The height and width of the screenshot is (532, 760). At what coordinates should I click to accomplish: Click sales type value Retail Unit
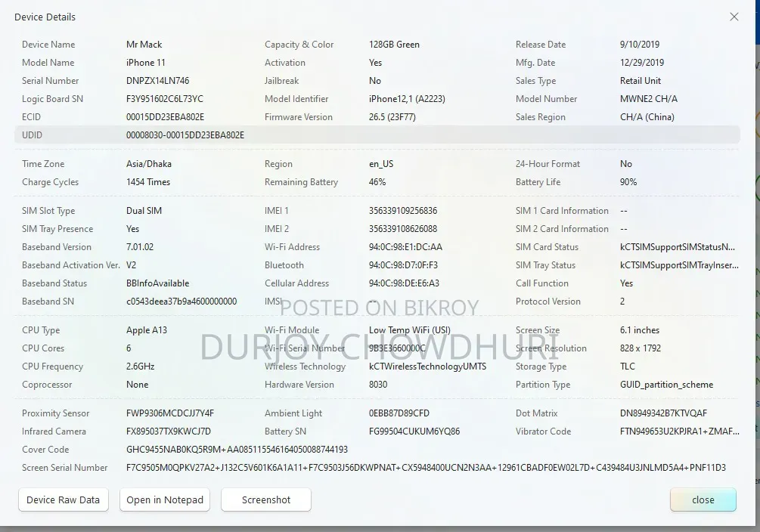pos(641,81)
